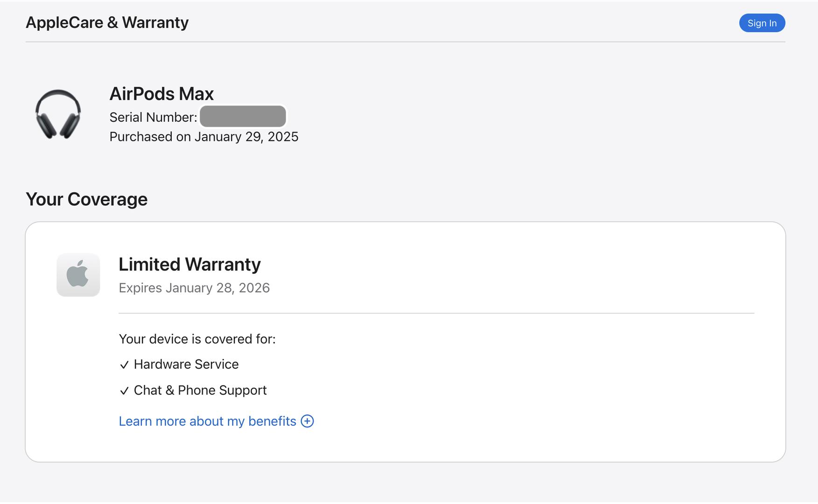Screen dimensions: 818x504
Task: Click Purchased on January 29, 2025 text
Action: pyautogui.click(x=204, y=137)
